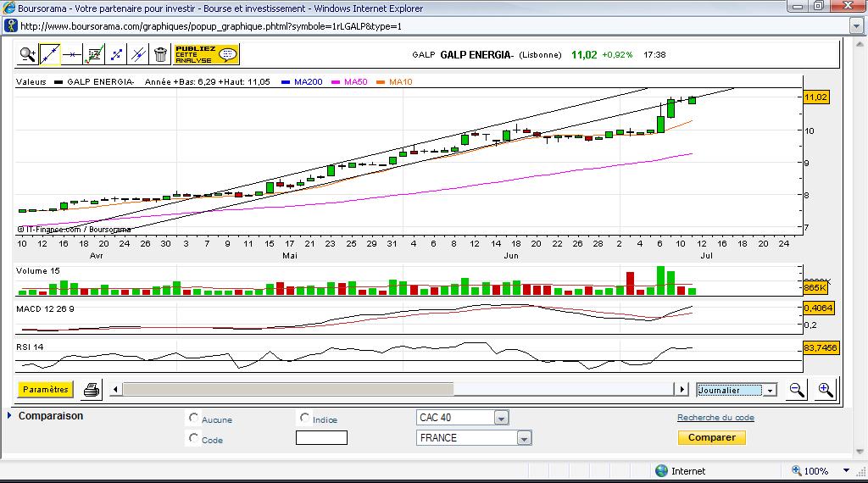Image resolution: width=868 pixels, height=483 pixels.
Task: Click the (Lisbonne) market label
Action: [x=540, y=55]
